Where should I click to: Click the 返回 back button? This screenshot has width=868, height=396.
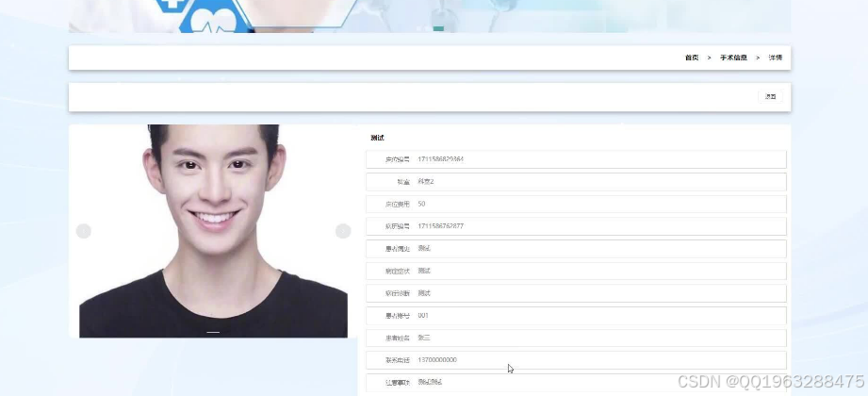770,96
